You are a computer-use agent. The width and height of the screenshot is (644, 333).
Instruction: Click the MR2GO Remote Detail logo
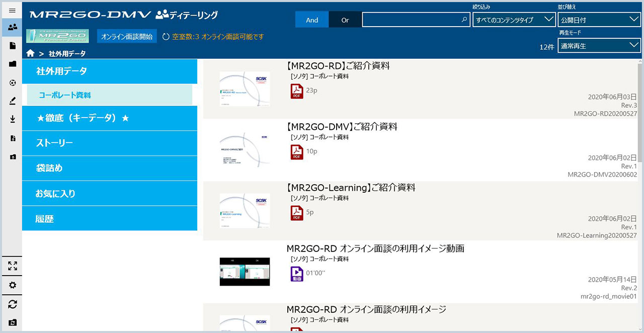pos(58,36)
